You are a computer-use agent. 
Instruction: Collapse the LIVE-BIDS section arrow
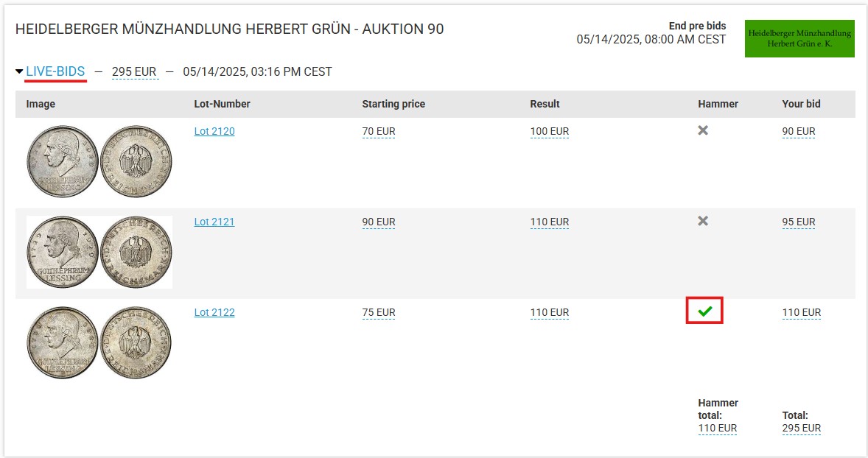click(x=19, y=71)
